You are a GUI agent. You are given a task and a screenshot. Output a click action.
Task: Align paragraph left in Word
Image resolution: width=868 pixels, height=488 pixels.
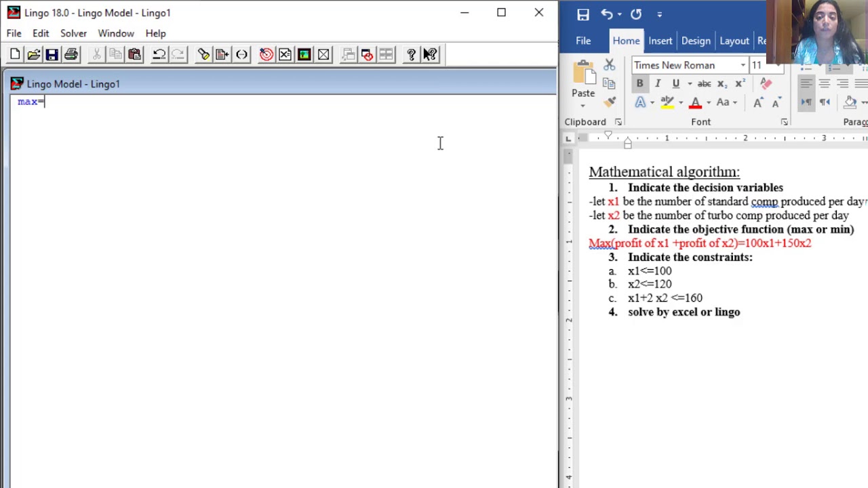pyautogui.click(x=806, y=83)
